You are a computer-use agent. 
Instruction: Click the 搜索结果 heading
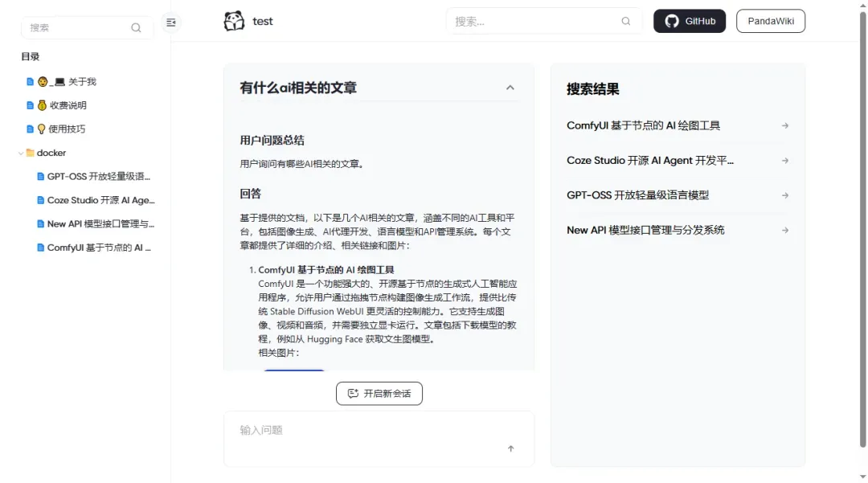(593, 89)
